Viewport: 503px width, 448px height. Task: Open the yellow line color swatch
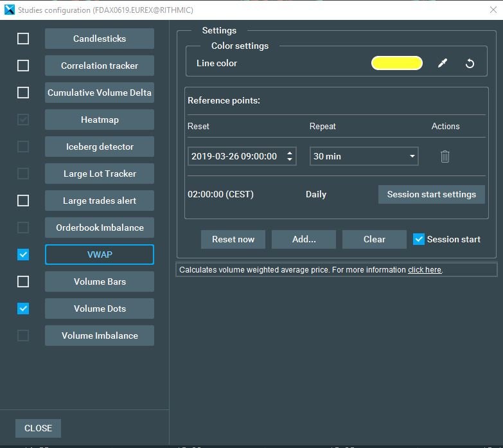[x=396, y=63]
